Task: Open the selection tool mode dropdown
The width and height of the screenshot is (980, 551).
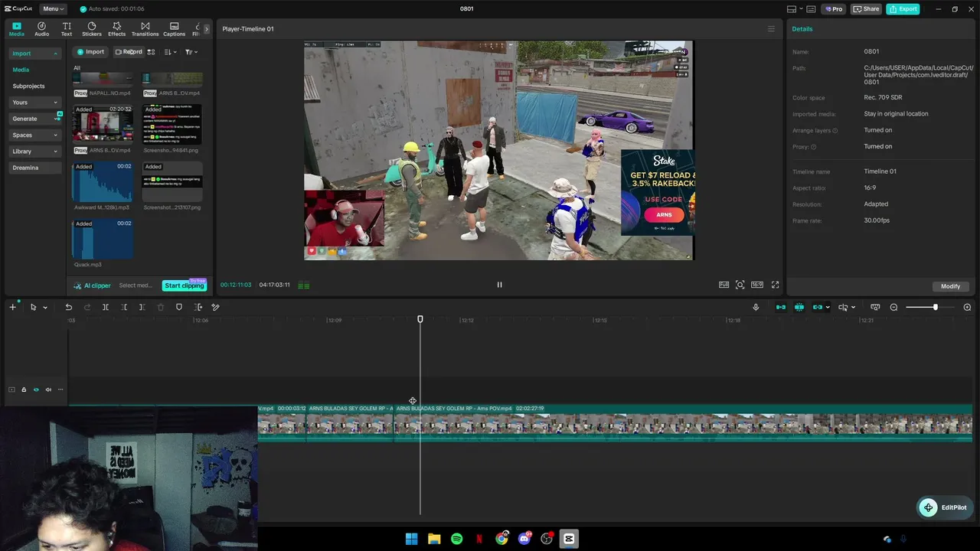Action: point(45,308)
